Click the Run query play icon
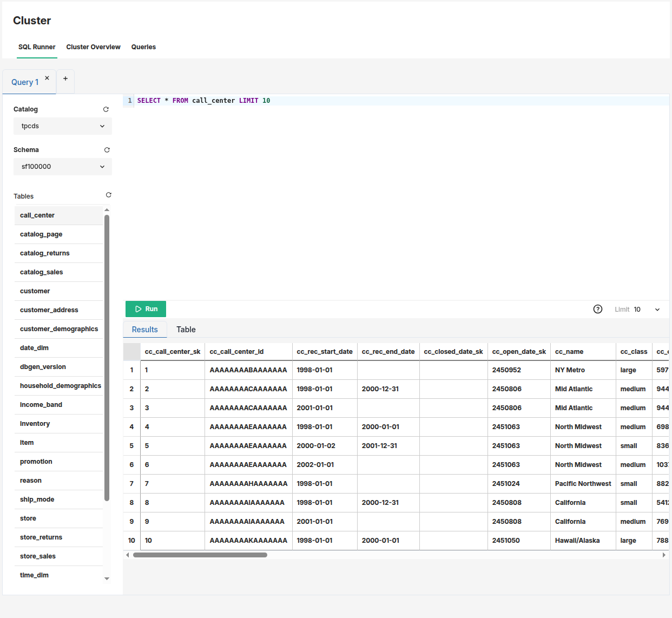The height and width of the screenshot is (618, 672). 137,309
